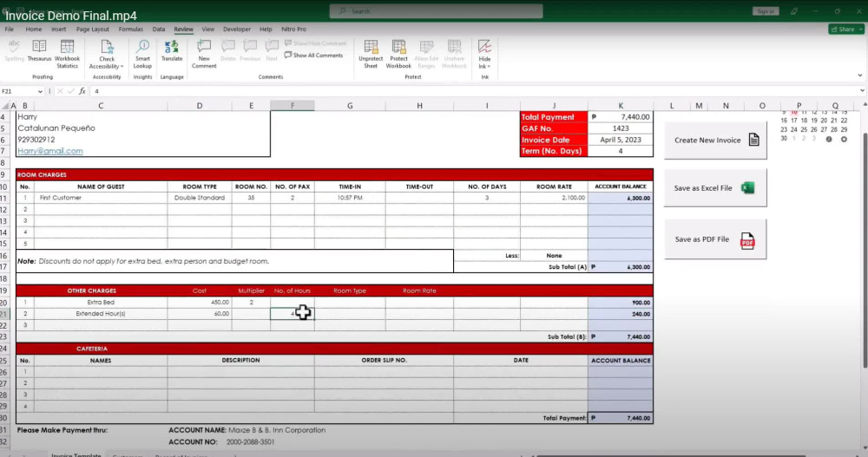
Task: Open the calendar settings gear icon
Action: [844, 140]
